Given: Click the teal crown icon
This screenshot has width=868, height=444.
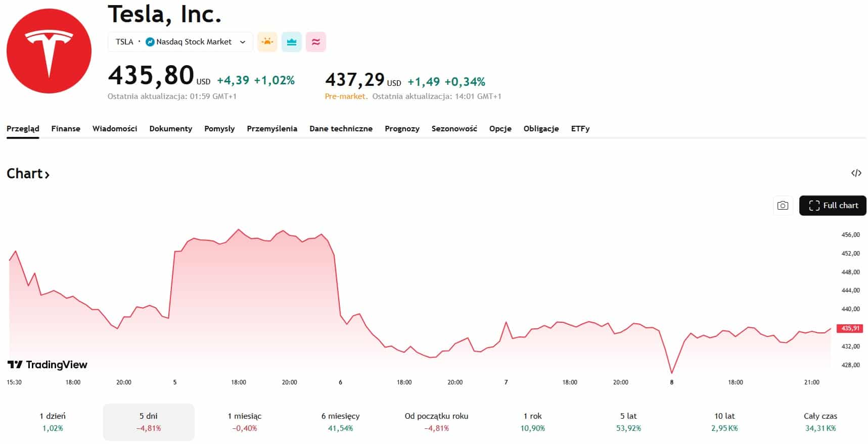Looking at the screenshot, I should coord(292,42).
